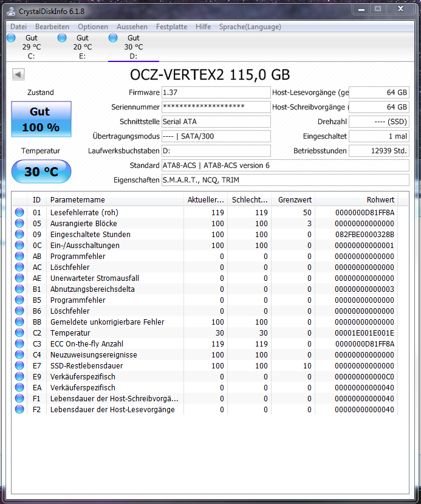Screen dimensions: 421x504
Task: Click status orb of the AB Programmfehler row
Action: coord(19,256)
